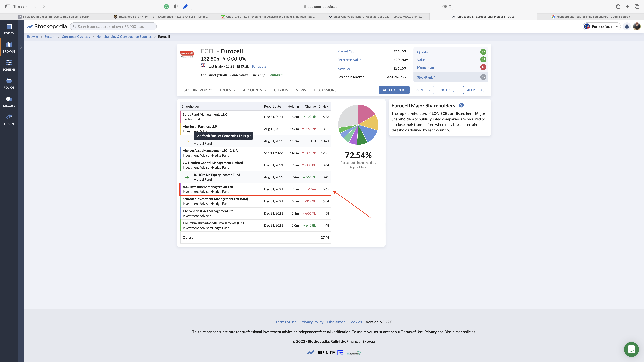The image size is (644, 362).
Task: Open a new tab with plus icon
Action: (x=627, y=7)
